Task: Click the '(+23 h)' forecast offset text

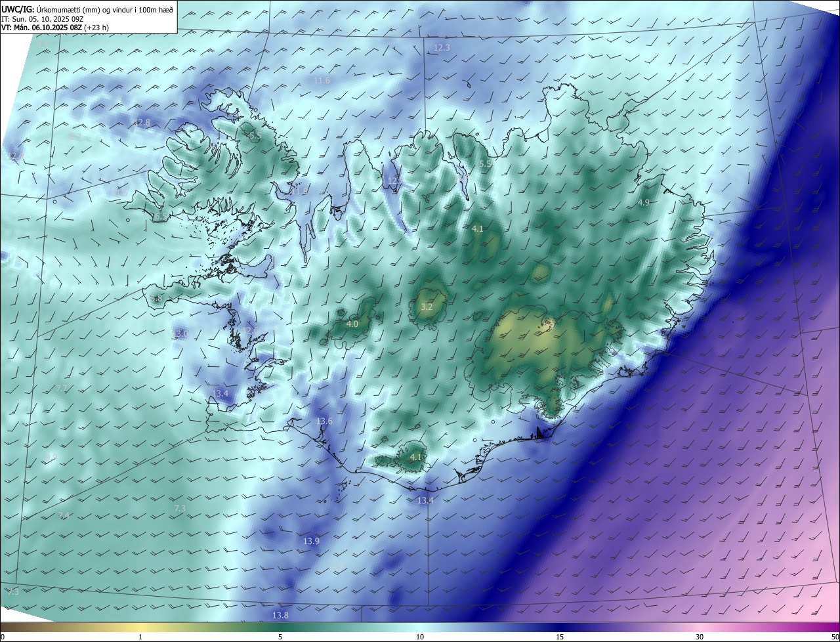Action: point(97,28)
